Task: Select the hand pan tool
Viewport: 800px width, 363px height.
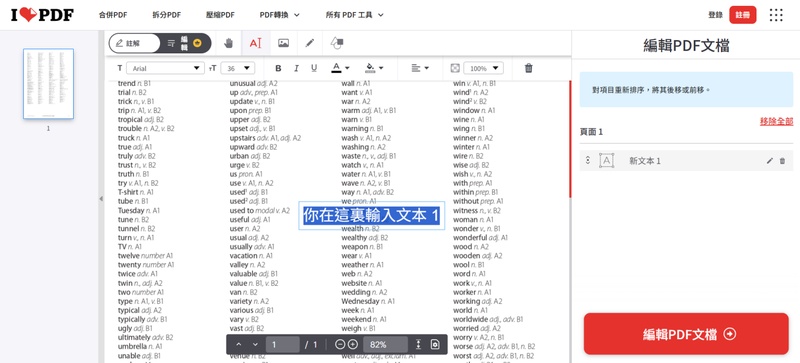Action: tap(228, 43)
